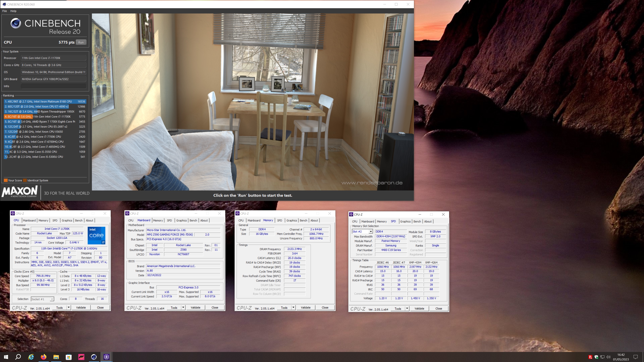Click the DRAM Frequency value 2133.3 MHz

[294, 249]
